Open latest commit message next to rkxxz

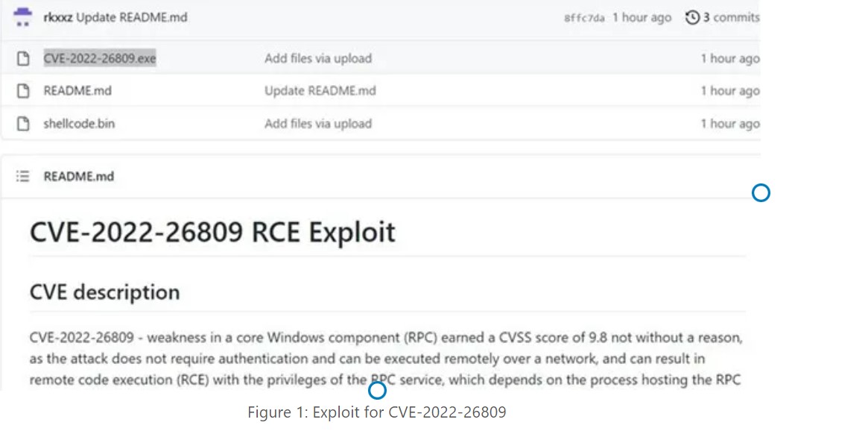point(132,17)
